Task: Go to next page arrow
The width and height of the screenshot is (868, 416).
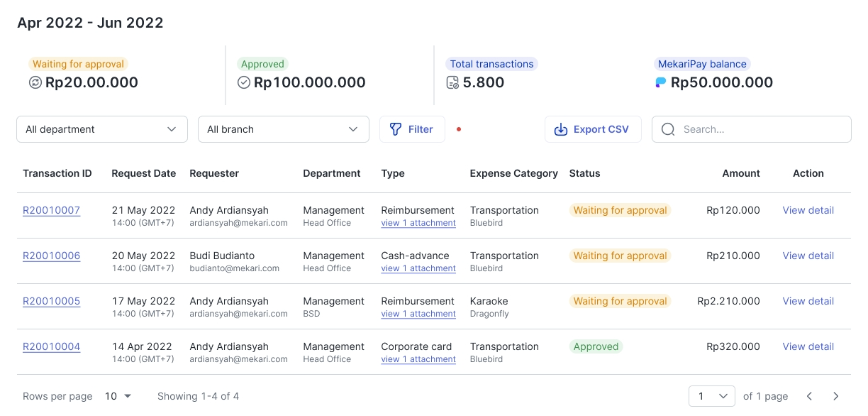Action: click(x=836, y=396)
